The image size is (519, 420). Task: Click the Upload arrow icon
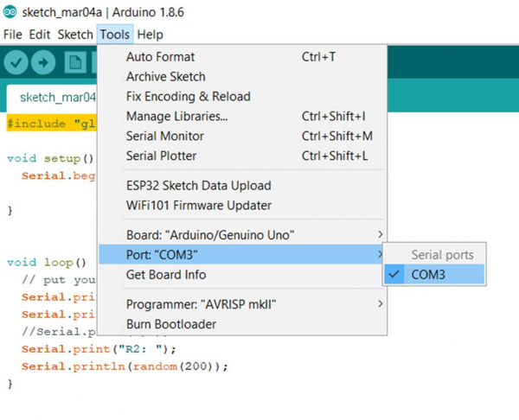click(x=43, y=62)
